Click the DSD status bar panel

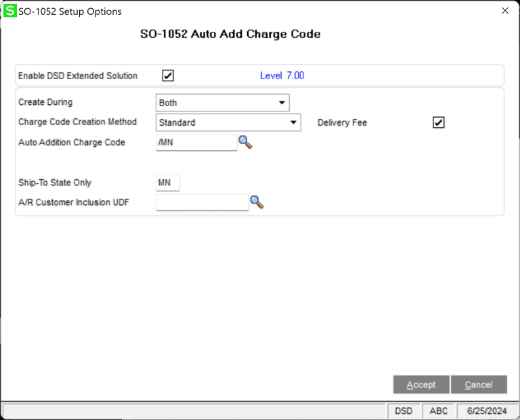[x=404, y=411]
